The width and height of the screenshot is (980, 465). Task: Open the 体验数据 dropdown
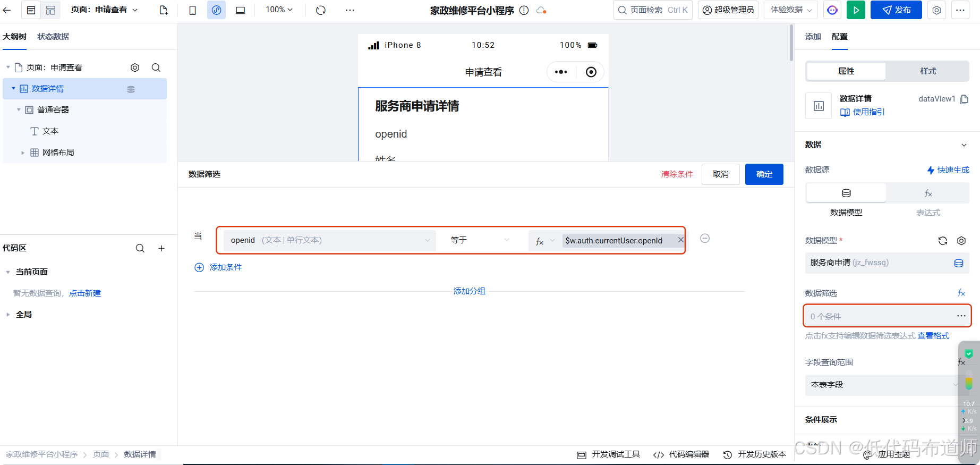[x=791, y=10]
